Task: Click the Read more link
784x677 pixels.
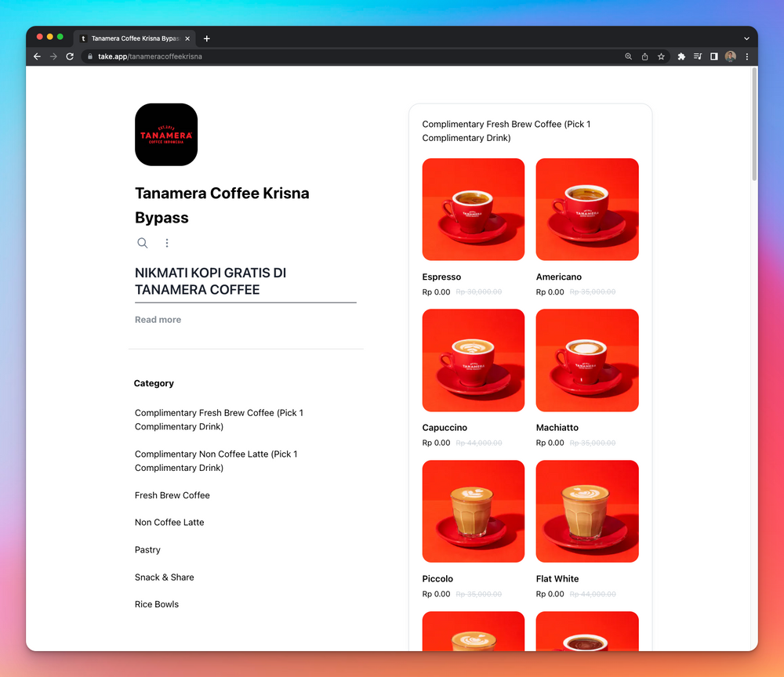Action: point(158,319)
